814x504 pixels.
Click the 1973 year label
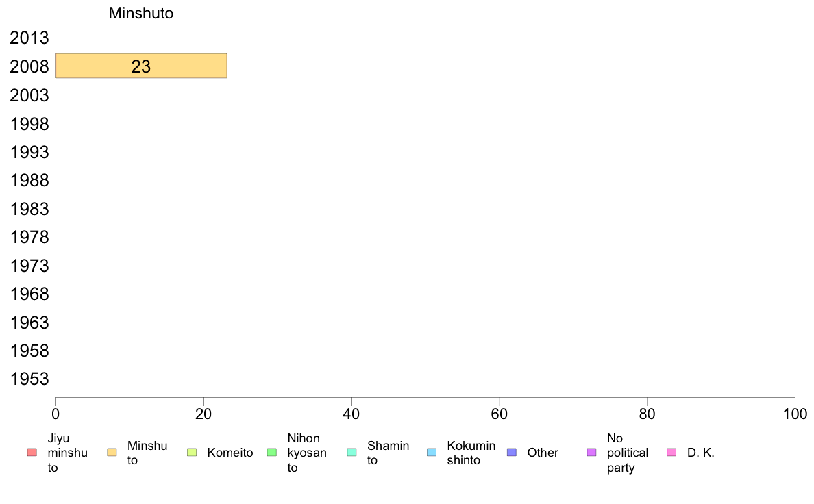29,266
